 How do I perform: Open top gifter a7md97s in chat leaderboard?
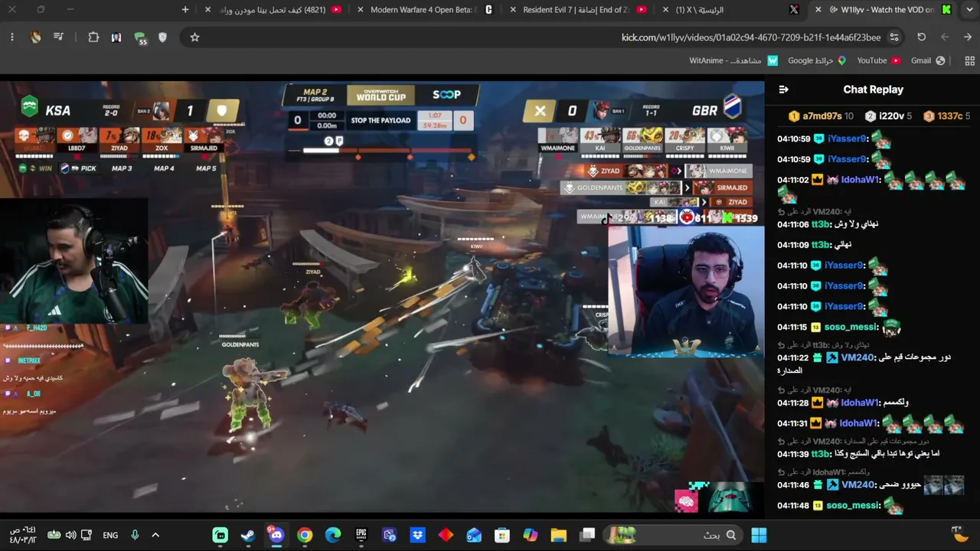tap(821, 116)
